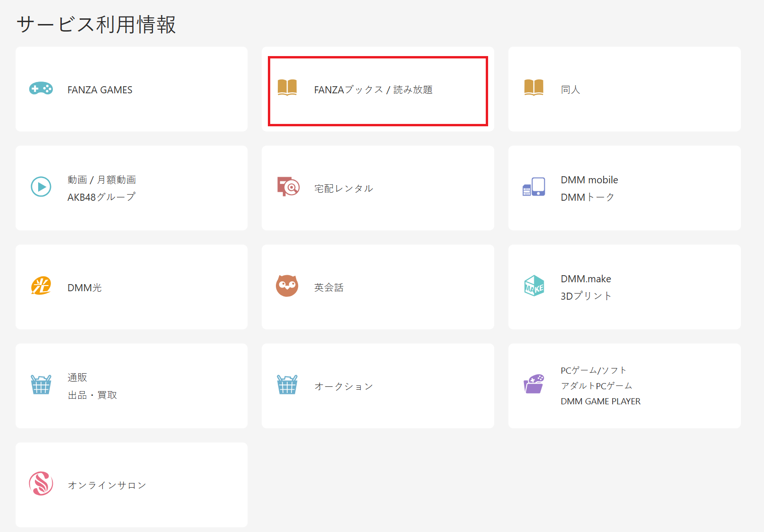Select the DMMトーク text
764x532 pixels.
pyautogui.click(x=587, y=197)
